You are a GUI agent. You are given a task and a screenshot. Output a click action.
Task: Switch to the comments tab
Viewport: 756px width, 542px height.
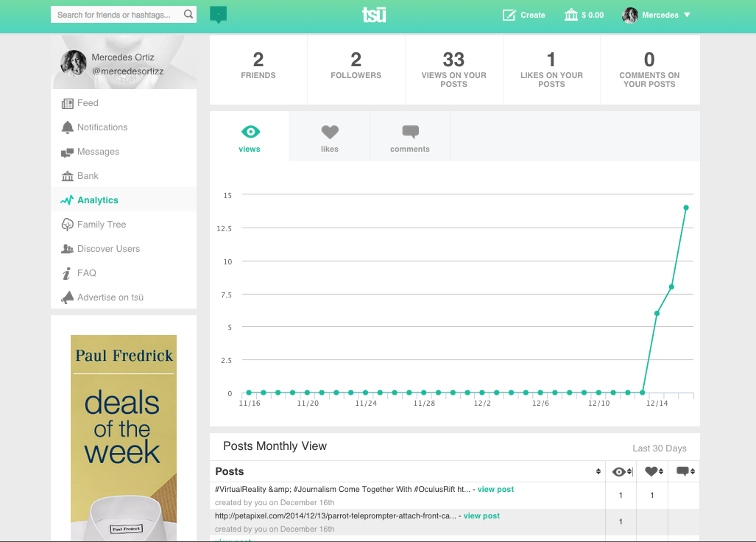[410, 136]
